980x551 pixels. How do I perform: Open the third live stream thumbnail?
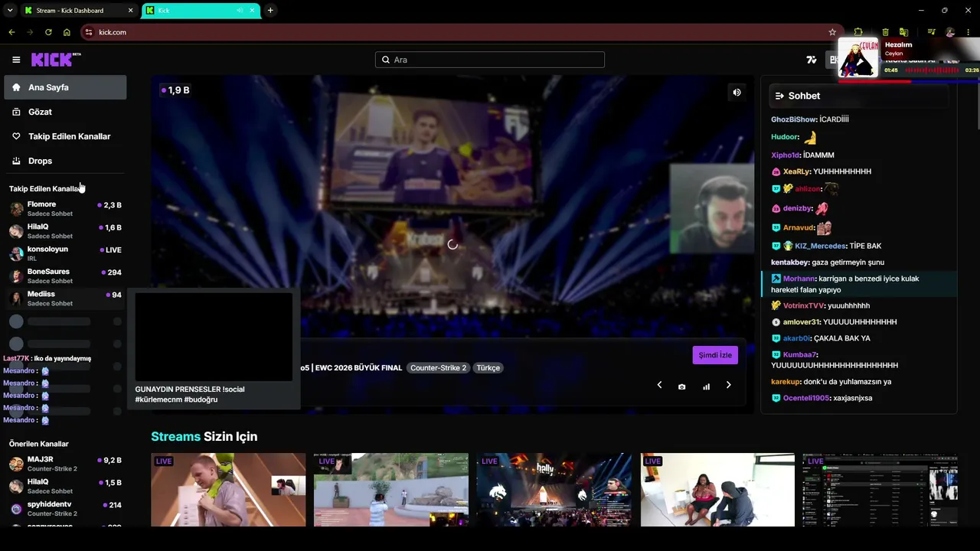pyautogui.click(x=554, y=490)
